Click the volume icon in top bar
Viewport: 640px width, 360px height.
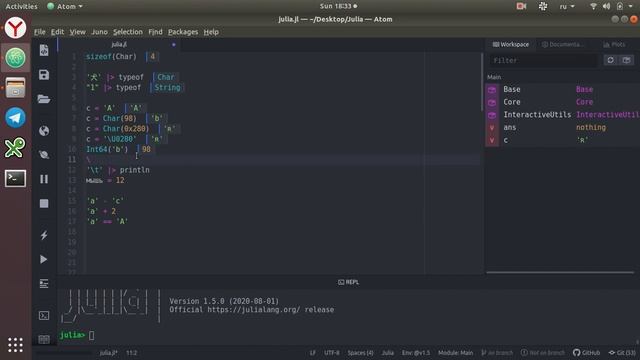pos(606,6)
